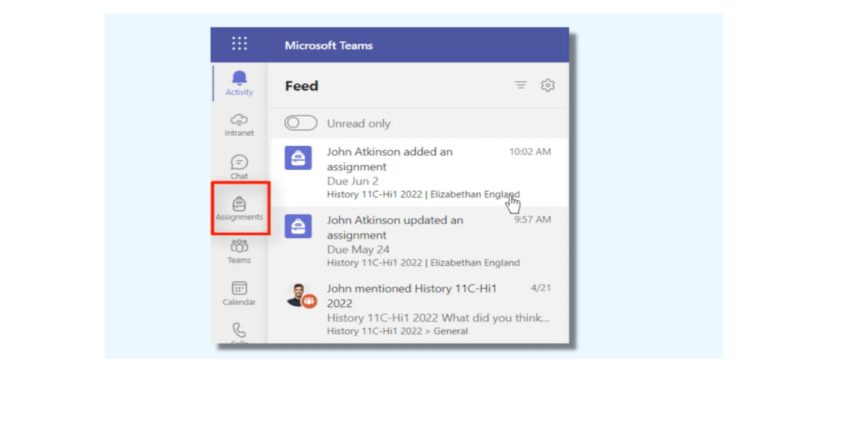The width and height of the screenshot is (850, 425).
Task: Click the 10:02 AM timestamp
Action: [x=530, y=152]
